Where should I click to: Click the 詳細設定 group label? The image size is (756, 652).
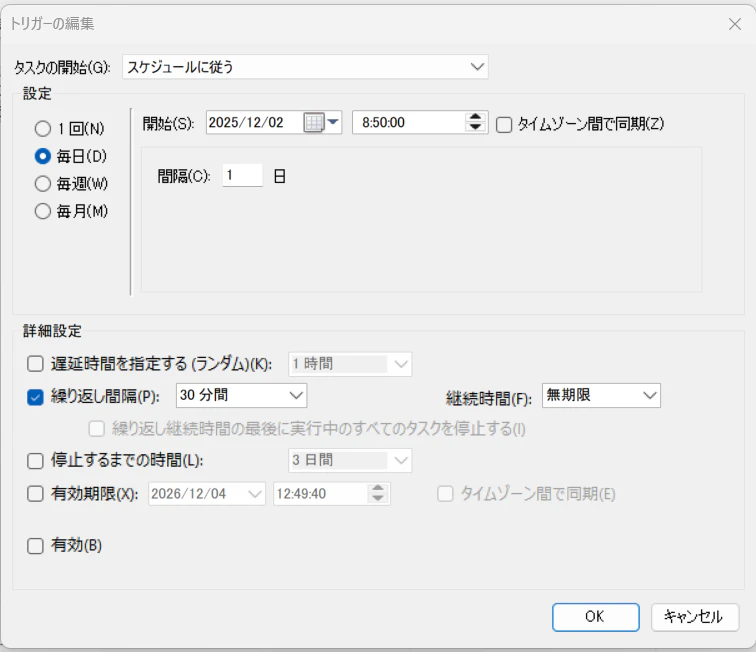pyautogui.click(x=52, y=331)
